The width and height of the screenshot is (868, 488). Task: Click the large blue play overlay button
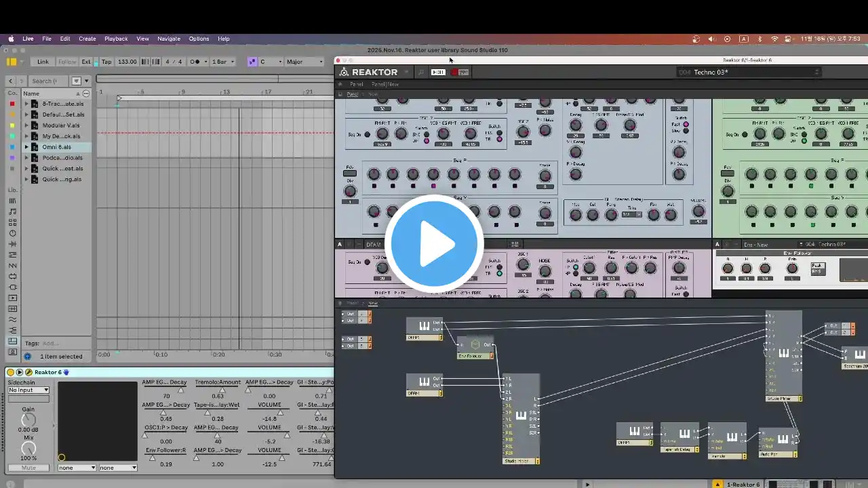point(434,244)
